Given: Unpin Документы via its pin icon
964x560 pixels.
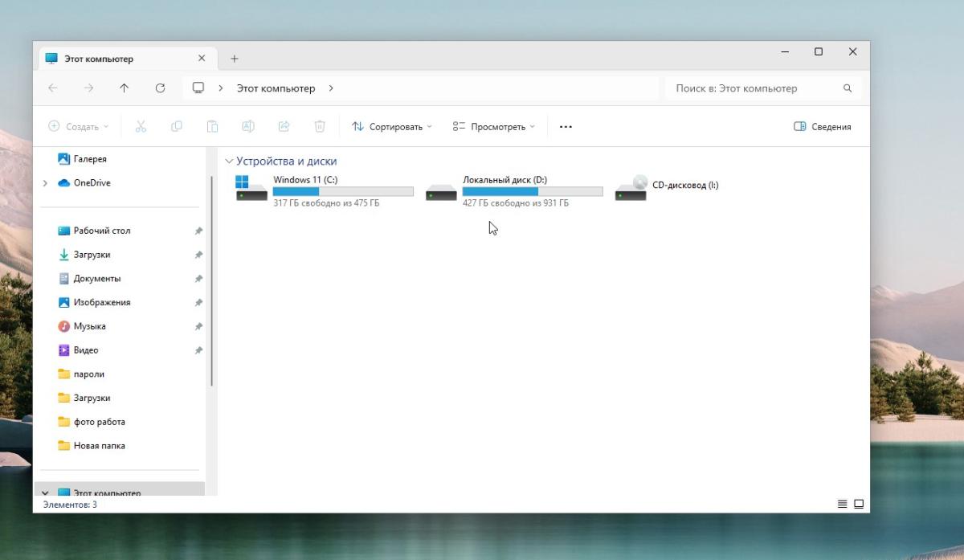Looking at the screenshot, I should click(x=198, y=279).
